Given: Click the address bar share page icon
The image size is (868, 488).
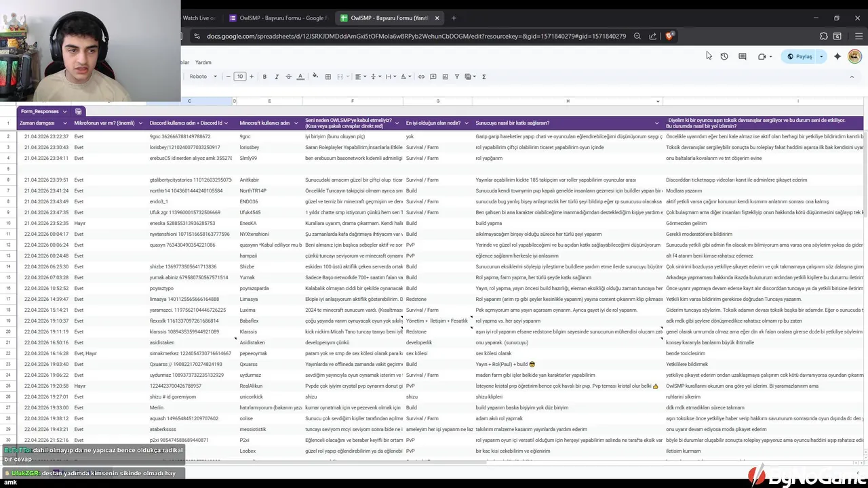Looking at the screenshot, I should 652,37.
